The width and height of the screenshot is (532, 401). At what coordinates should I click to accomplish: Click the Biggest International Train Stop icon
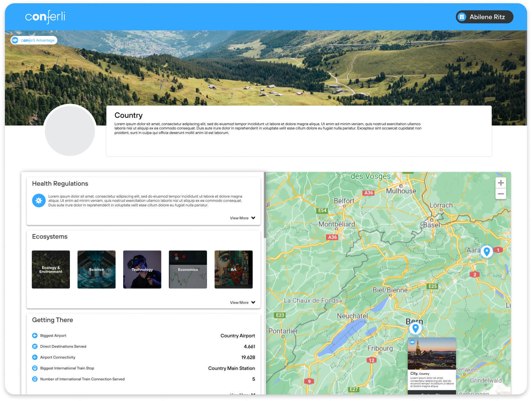(35, 368)
